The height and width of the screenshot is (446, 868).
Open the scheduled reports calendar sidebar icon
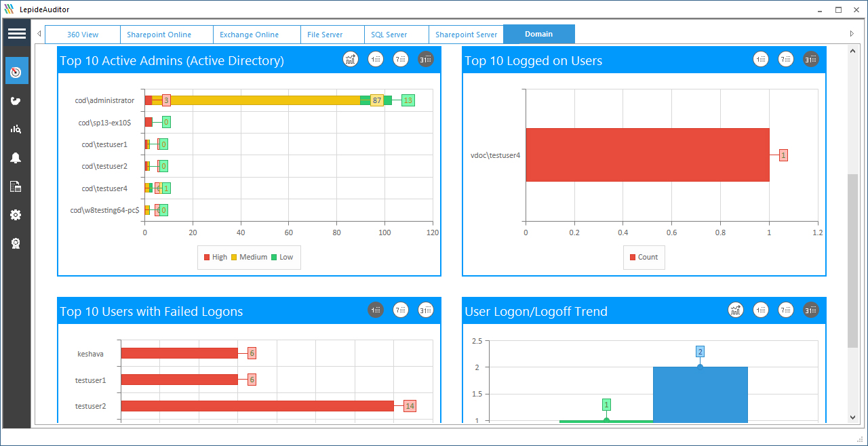pos(16,186)
